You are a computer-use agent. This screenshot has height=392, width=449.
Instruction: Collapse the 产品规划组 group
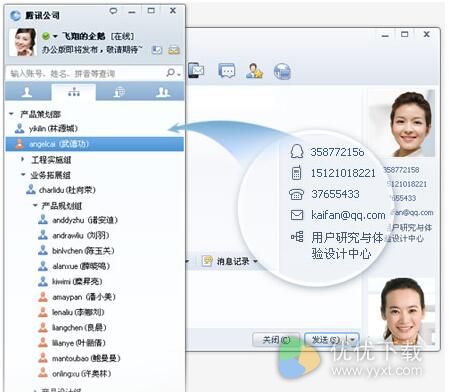coord(35,206)
